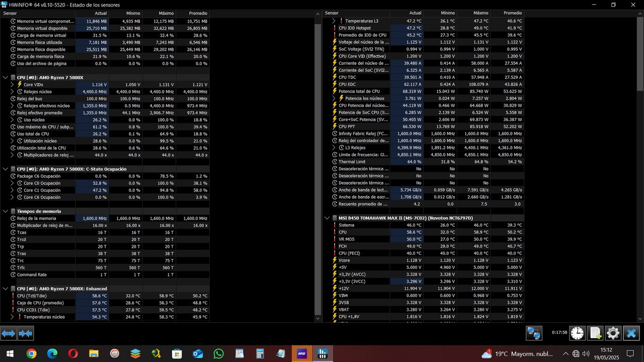Collapse the C-State Ocupación sensor group
Viewport: 644px width, 362px height.
point(6,169)
